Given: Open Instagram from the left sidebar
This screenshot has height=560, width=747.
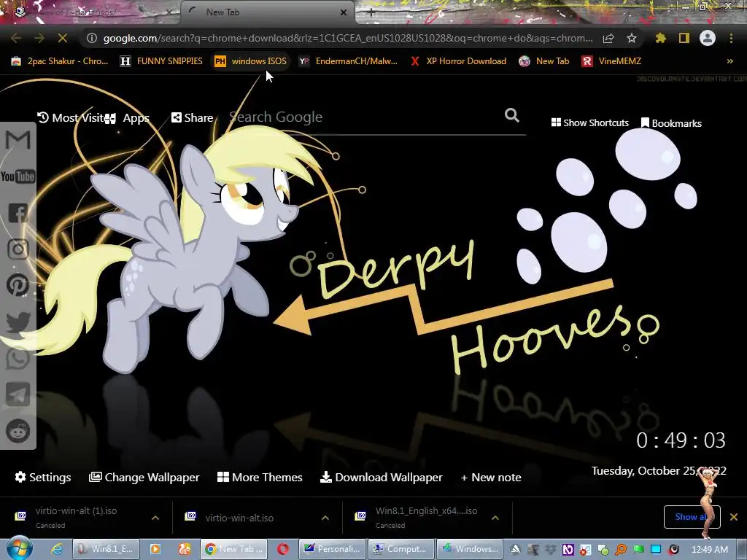Looking at the screenshot, I should pos(18,249).
